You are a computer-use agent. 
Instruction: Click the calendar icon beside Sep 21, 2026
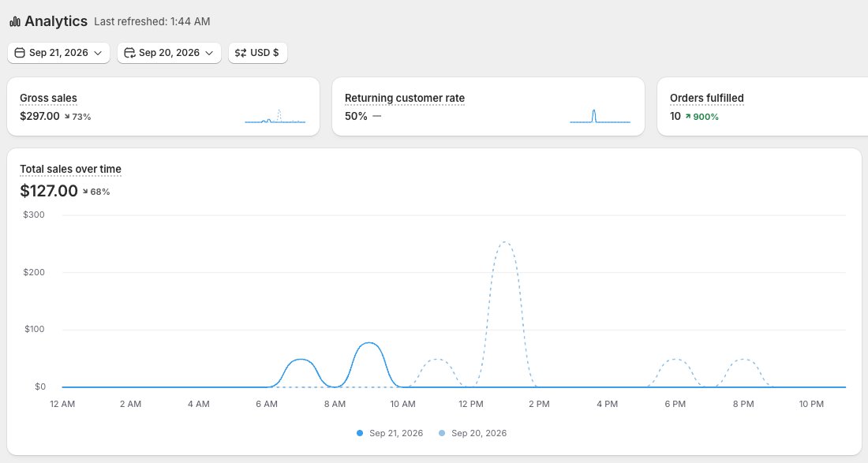20,53
